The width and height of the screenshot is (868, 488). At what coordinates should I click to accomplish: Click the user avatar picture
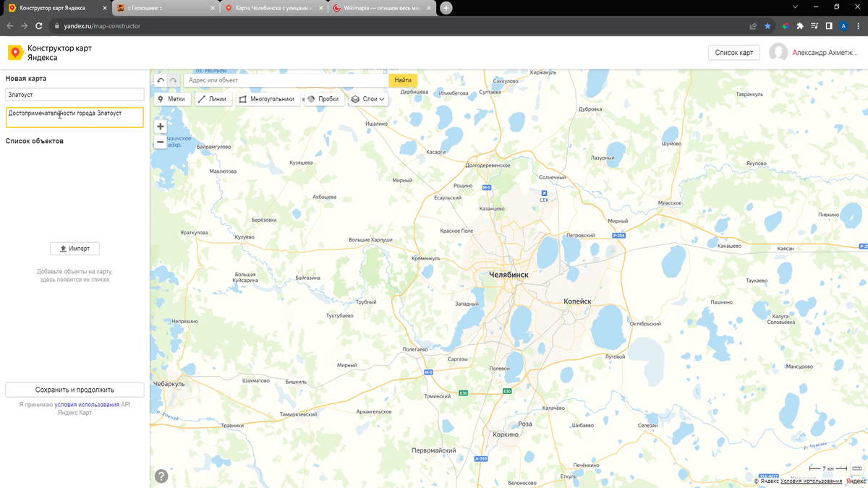coord(778,52)
